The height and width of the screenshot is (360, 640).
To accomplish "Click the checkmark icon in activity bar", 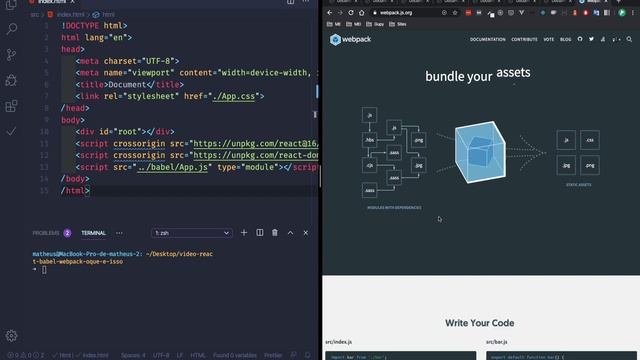I will 11,131.
